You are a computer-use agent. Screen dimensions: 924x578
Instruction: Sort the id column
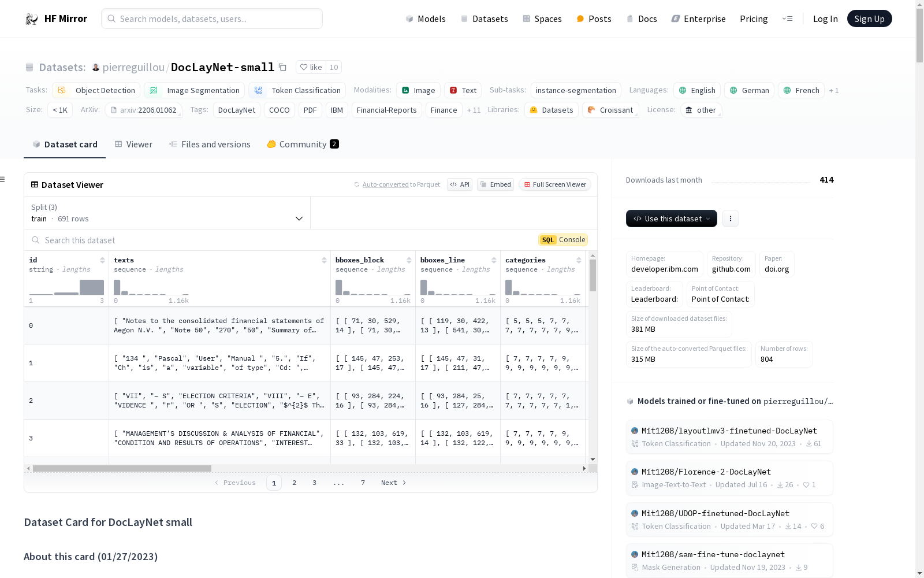pos(102,260)
